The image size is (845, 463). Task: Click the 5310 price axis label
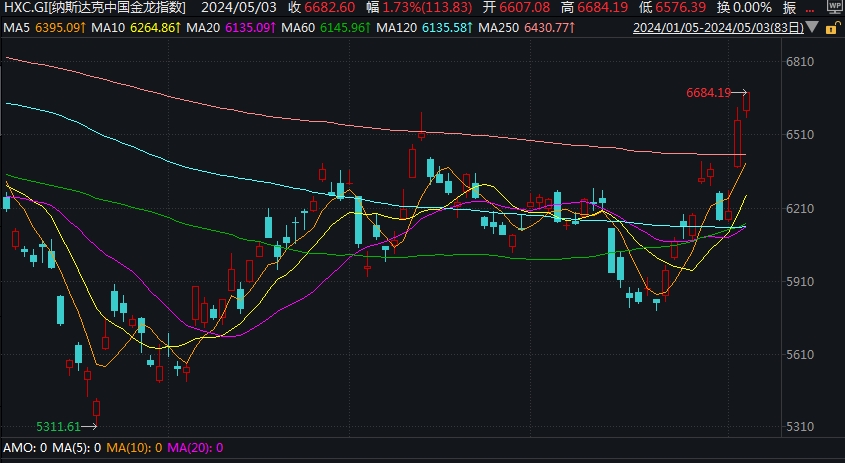pos(800,427)
